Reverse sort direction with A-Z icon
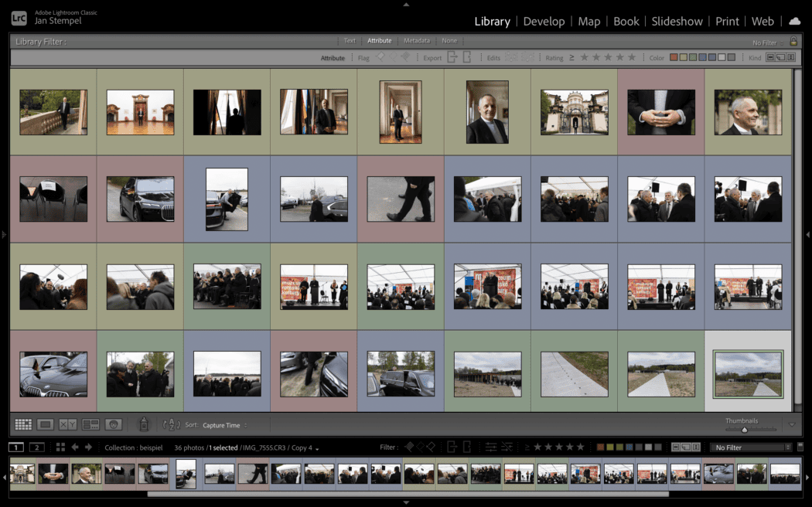 tap(171, 424)
